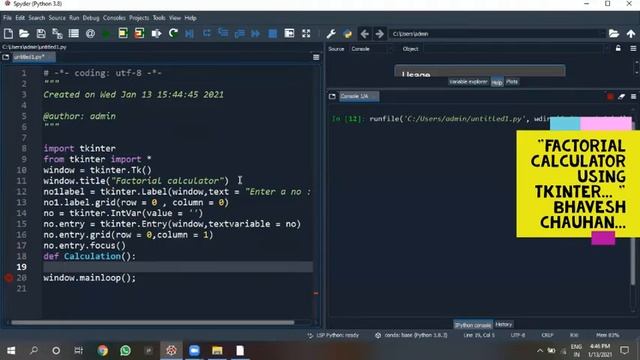The width and height of the screenshot is (640, 360).
Task: Select the Console 1/A tab
Action: [x=359, y=96]
